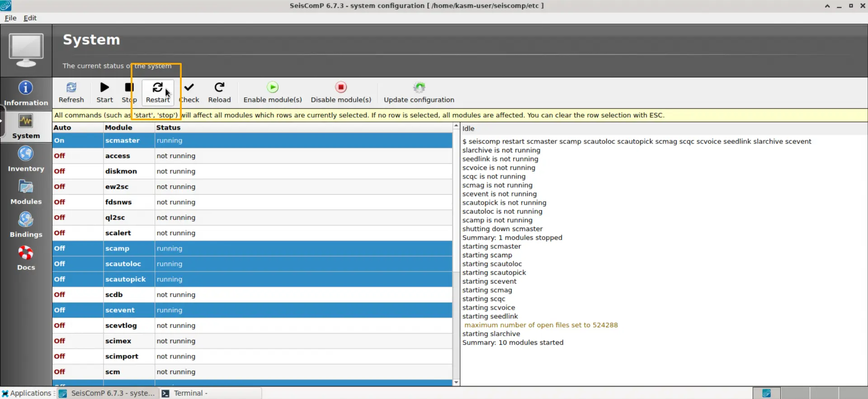The height and width of the screenshot is (399, 868).
Task: Select the fdsnws module row
Action: 252,202
